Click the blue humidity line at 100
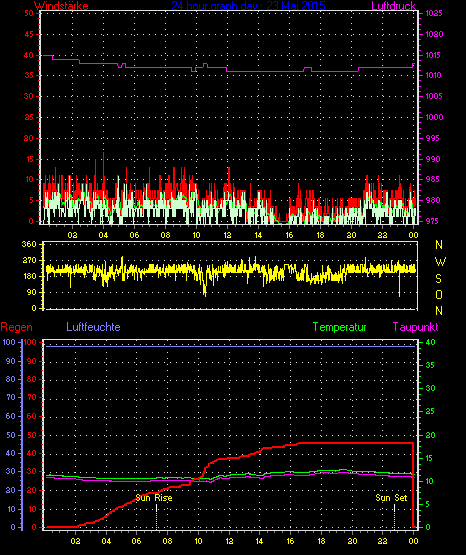 (x=230, y=347)
